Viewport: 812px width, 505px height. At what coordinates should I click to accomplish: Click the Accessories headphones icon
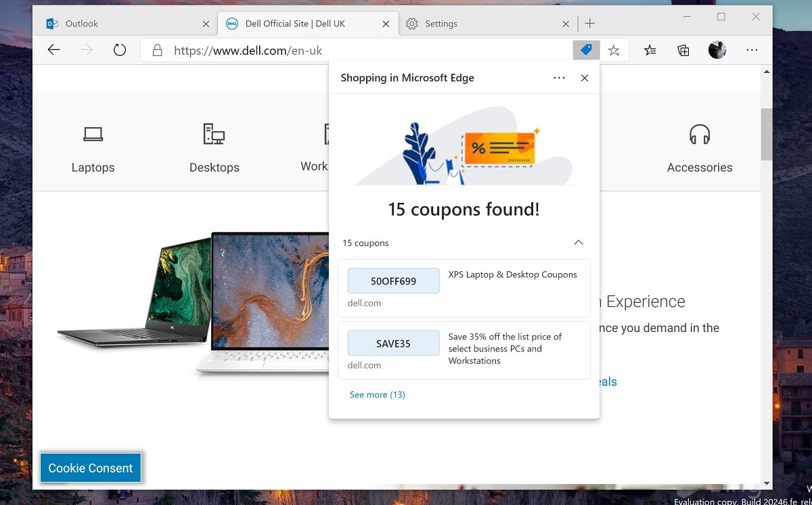pos(700,134)
